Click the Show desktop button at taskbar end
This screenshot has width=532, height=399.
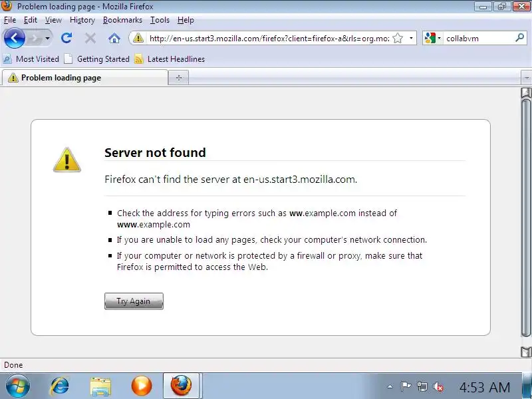coord(527,386)
